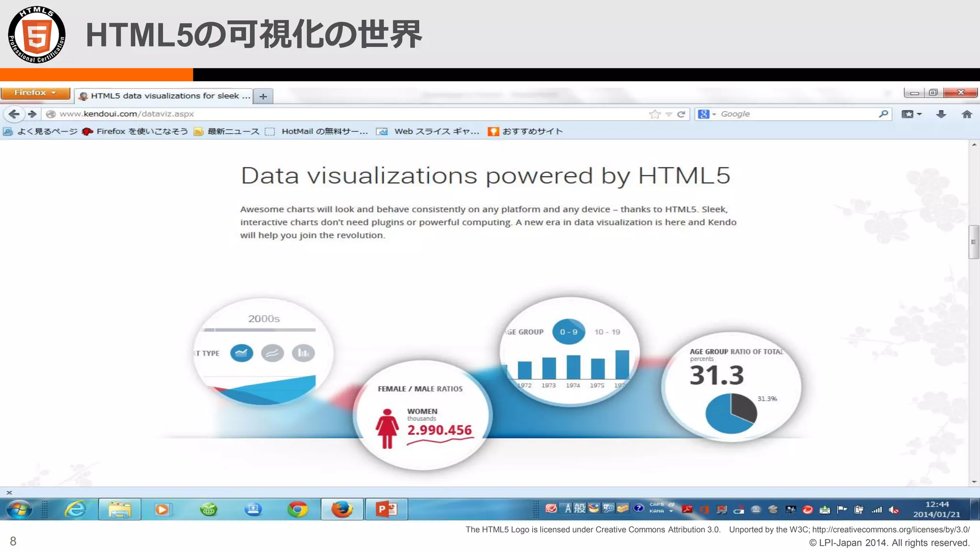Open the 最新ニュース feed bookmark
The height and width of the screenshot is (551, 980).
(226, 132)
